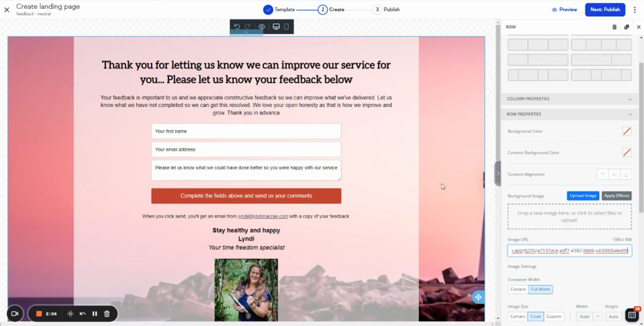Viewport: 644px width, 326px height.
Task: Click the undo arrow in editor toolbar
Action: [x=237, y=27]
